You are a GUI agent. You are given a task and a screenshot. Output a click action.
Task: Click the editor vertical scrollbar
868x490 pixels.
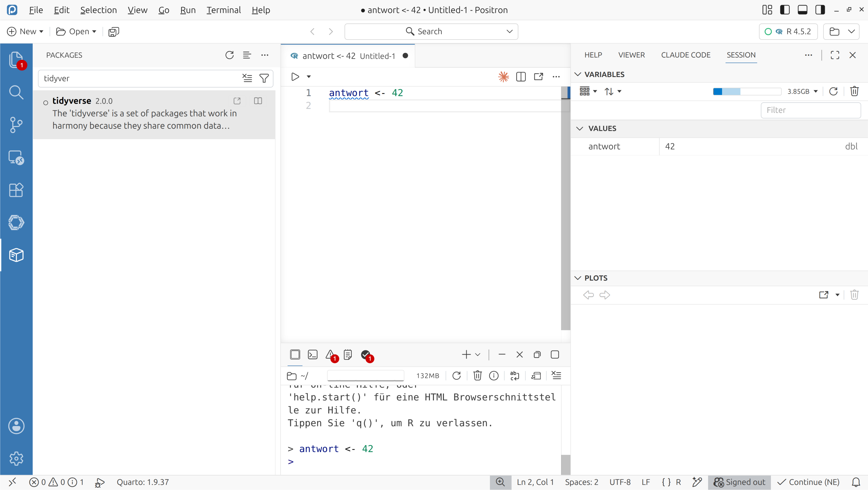coord(565,208)
